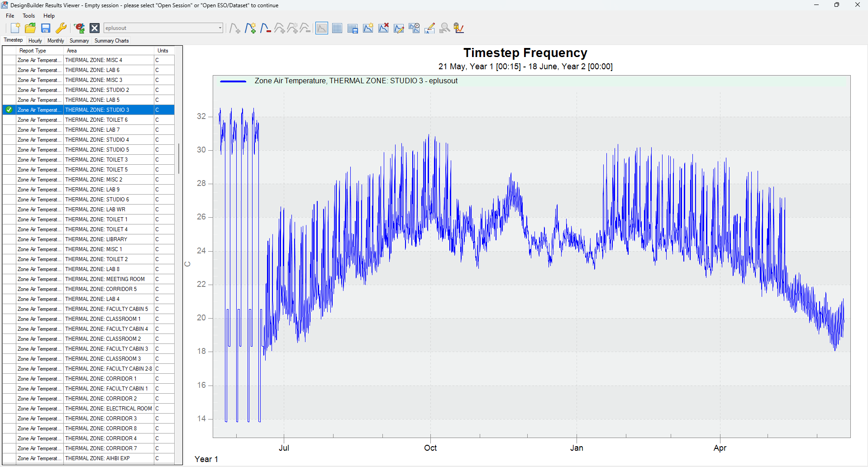Click the padlock chart lock icon
Screen dimensions: 868x467
(x=459, y=28)
